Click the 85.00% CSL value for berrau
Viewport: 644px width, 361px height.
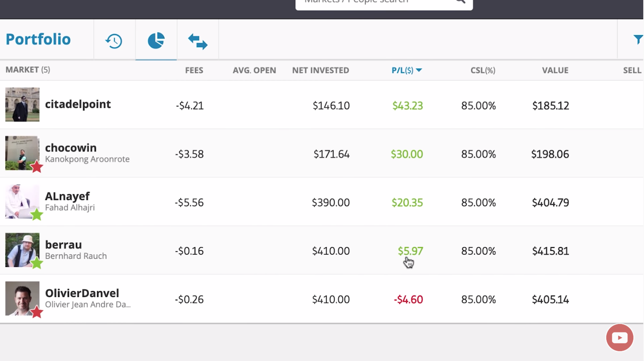(x=478, y=251)
